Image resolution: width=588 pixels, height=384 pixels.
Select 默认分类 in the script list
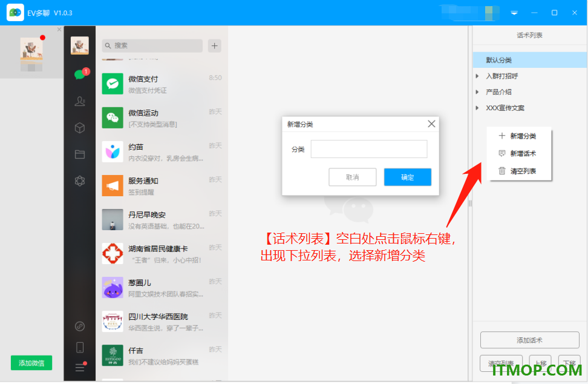click(530, 60)
